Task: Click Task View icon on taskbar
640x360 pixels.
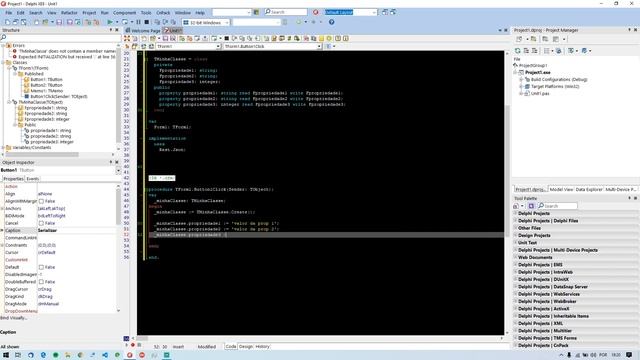Action: click(18, 355)
